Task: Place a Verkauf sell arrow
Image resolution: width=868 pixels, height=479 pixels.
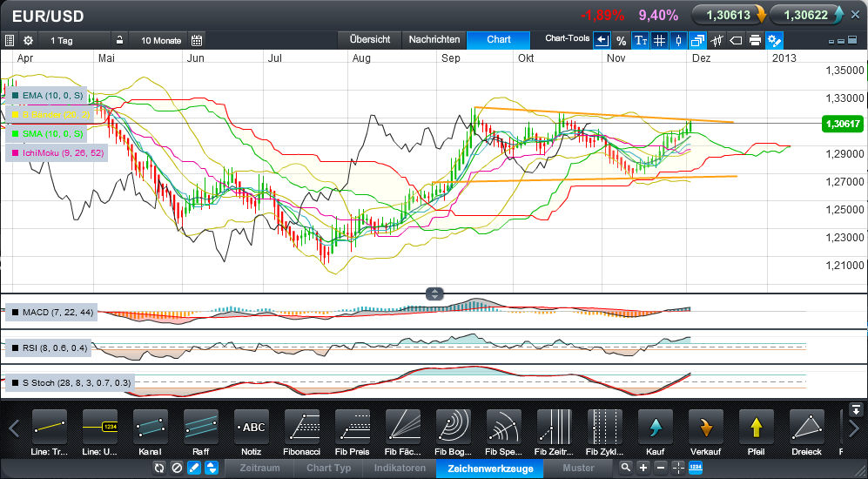Action: point(706,428)
